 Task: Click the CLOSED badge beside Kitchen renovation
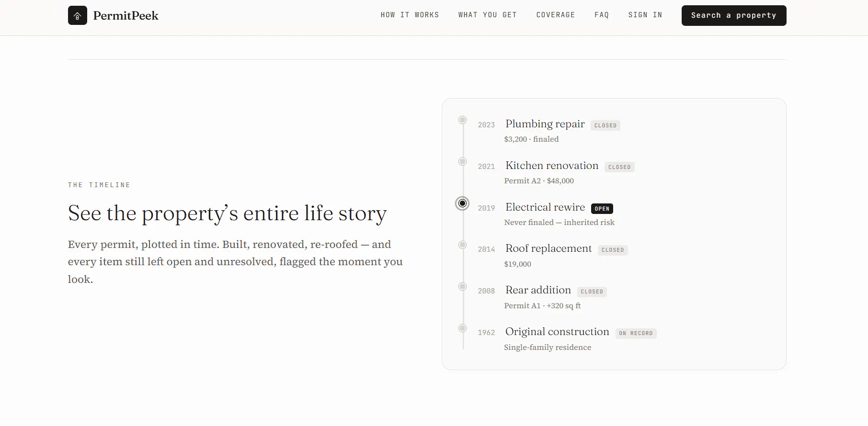[x=619, y=167]
